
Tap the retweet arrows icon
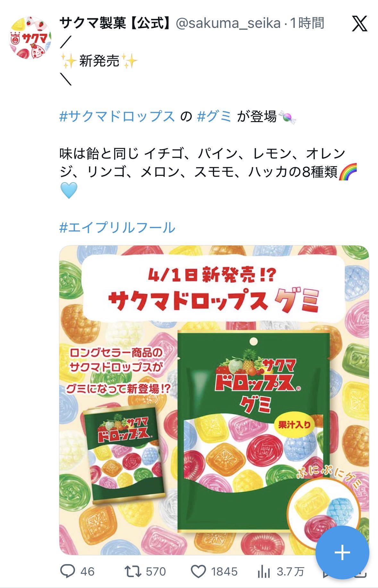pos(133,571)
